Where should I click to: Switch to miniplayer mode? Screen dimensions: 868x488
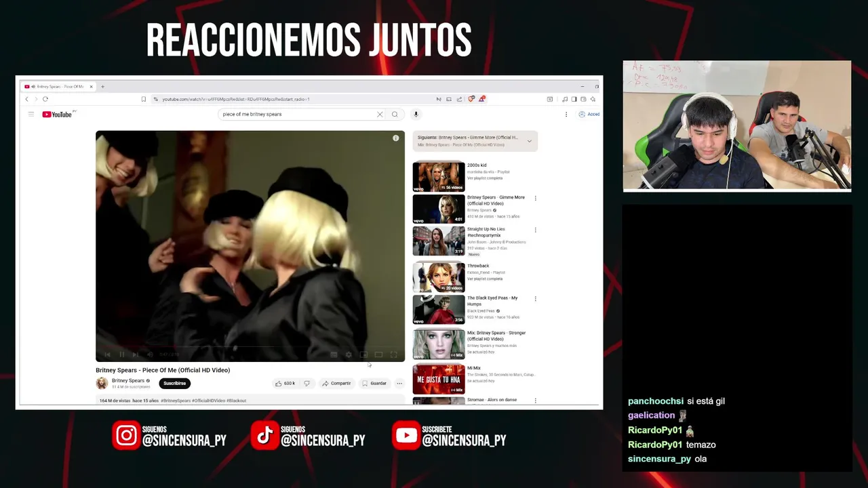pyautogui.click(x=363, y=354)
